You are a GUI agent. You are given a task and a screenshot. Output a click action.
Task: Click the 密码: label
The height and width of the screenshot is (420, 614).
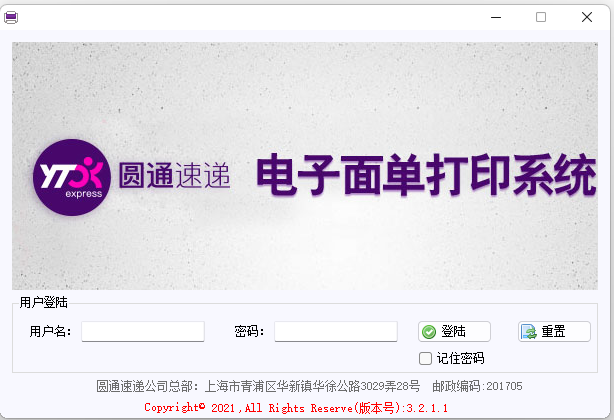click(x=249, y=332)
